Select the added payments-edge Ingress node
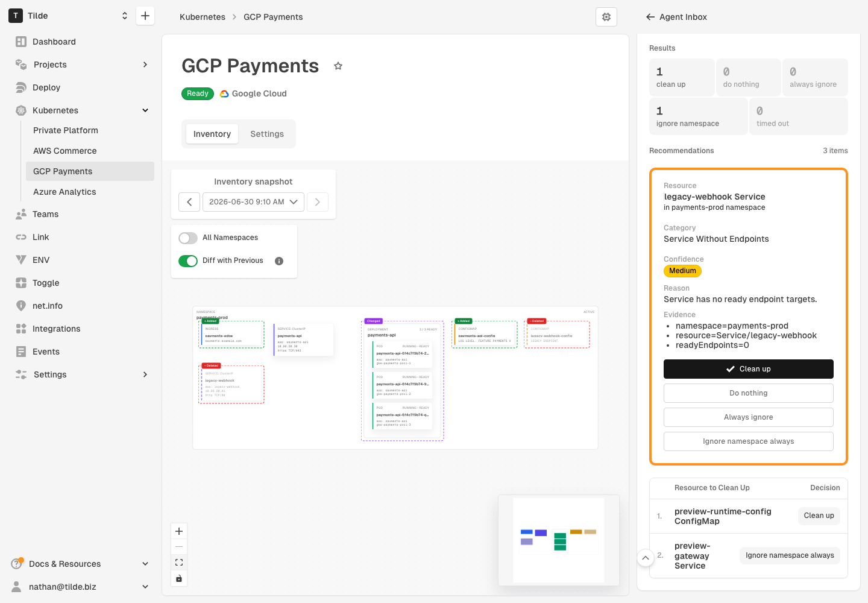 [x=231, y=335]
